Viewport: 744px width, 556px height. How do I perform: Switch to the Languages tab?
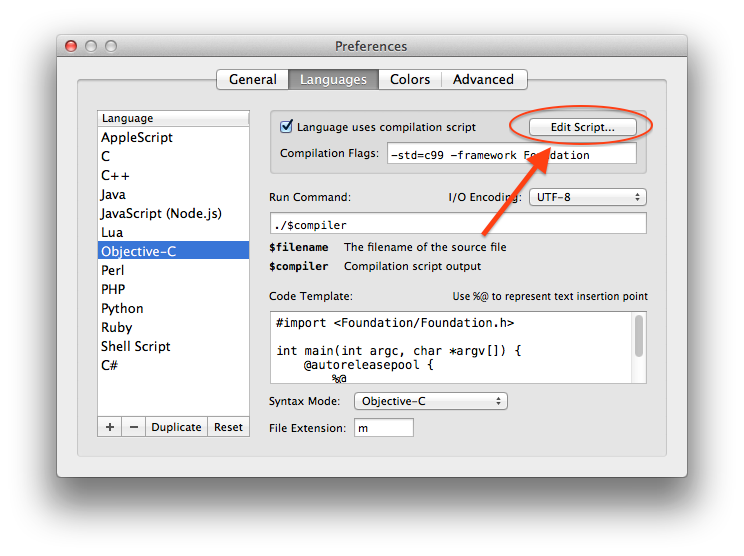coord(333,79)
